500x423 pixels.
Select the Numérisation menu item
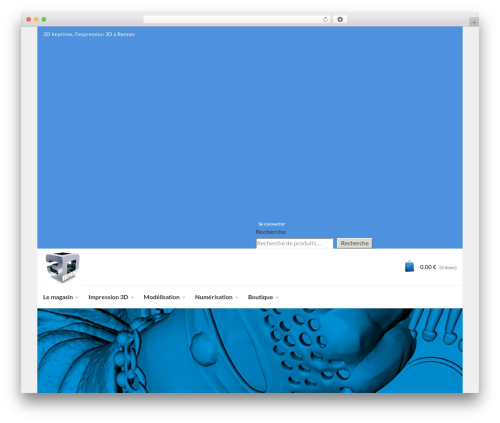(213, 297)
